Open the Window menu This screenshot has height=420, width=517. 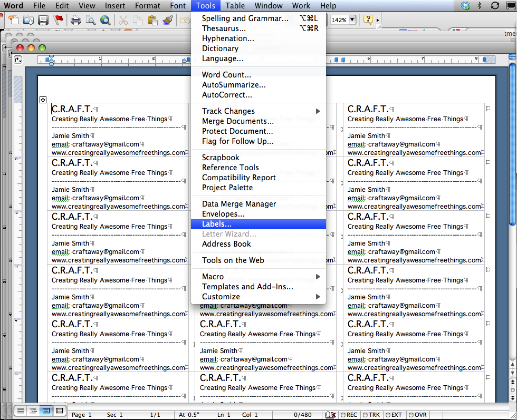point(269,6)
